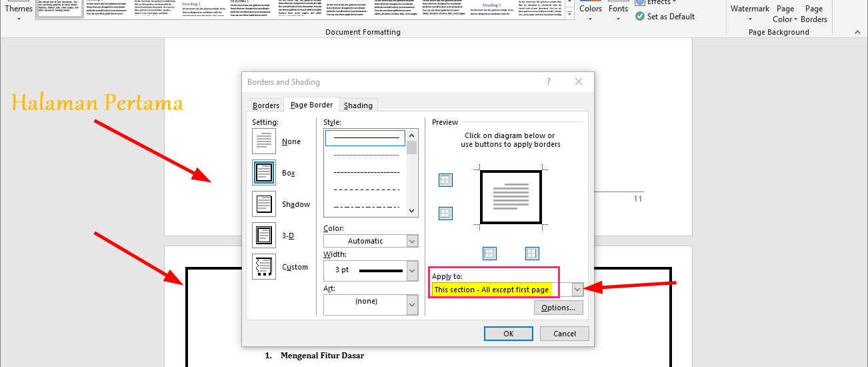Open the Page Color menu in ribbon
Viewport: 868px width, 367px height.
tap(785, 13)
